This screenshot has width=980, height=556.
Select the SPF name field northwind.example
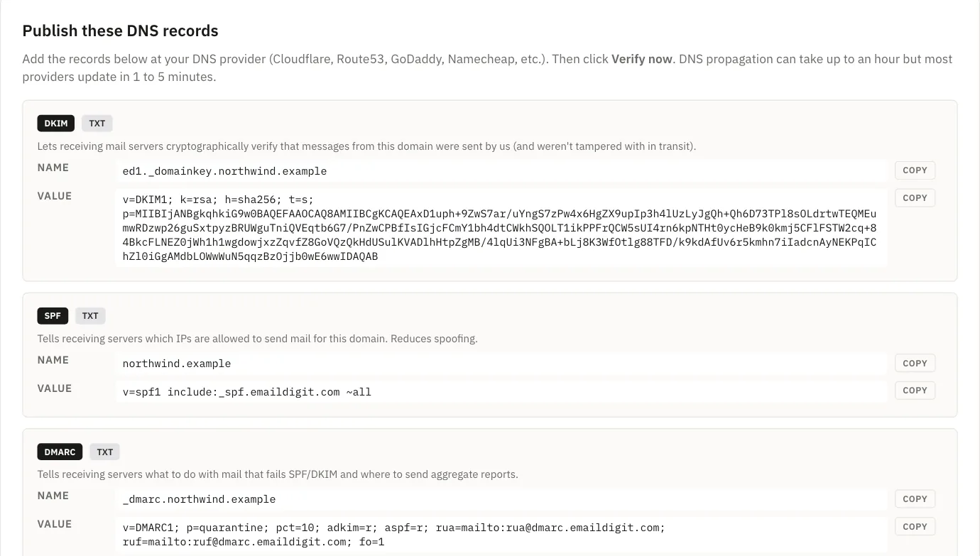(x=501, y=364)
